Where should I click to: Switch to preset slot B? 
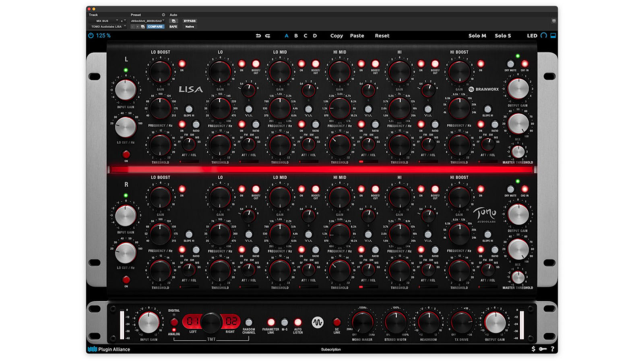[x=296, y=36]
